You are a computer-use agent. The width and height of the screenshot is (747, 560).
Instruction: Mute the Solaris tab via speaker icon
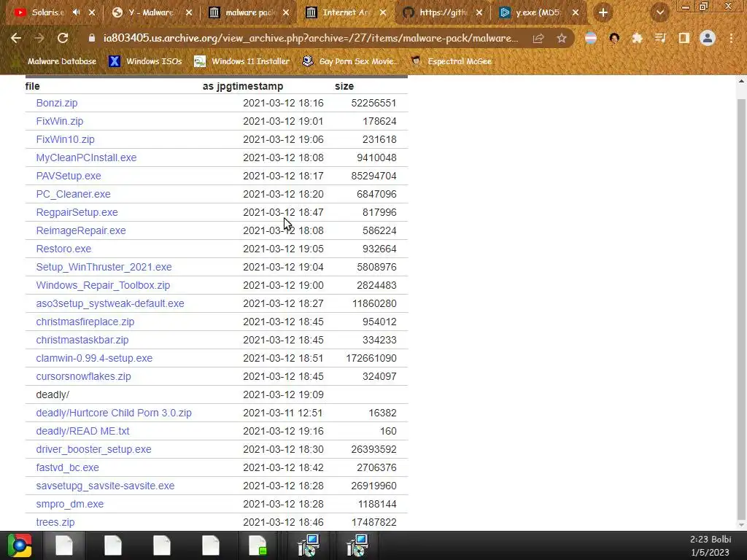(76, 12)
